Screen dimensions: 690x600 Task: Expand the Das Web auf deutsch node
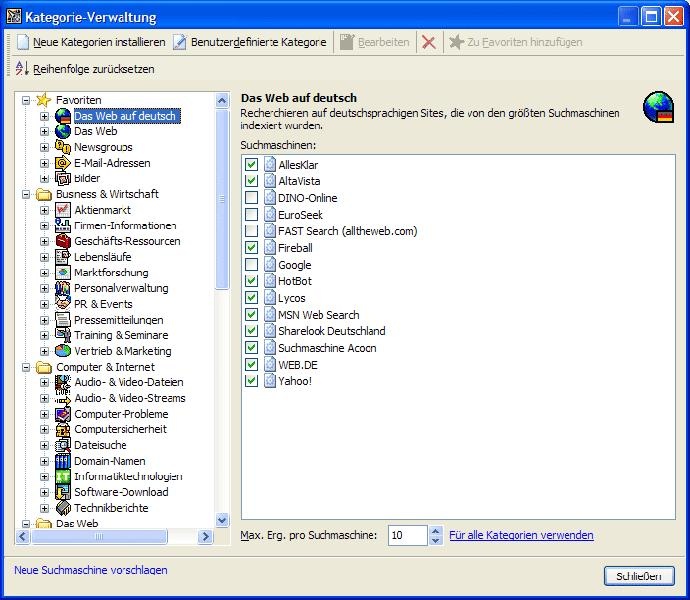coord(44,116)
